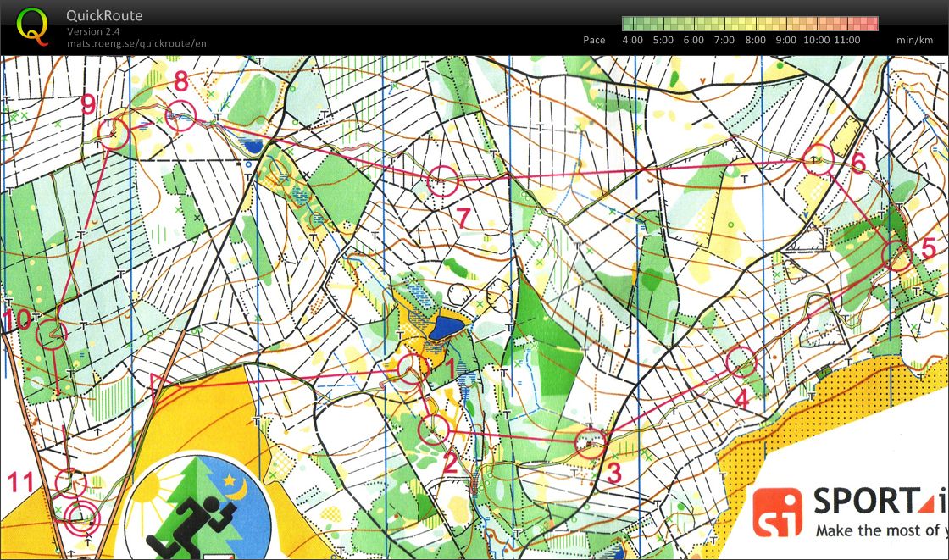Image resolution: width=949 pixels, height=560 pixels.
Task: Click the QuickRoute title text
Action: (104, 16)
